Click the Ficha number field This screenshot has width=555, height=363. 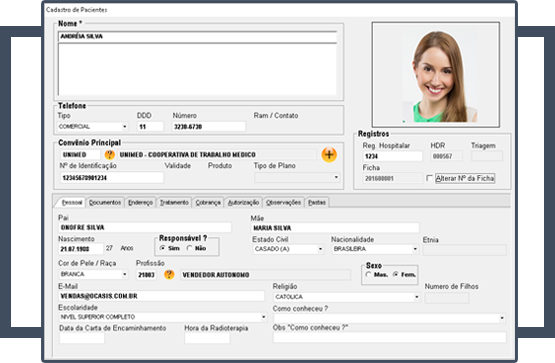393,178
